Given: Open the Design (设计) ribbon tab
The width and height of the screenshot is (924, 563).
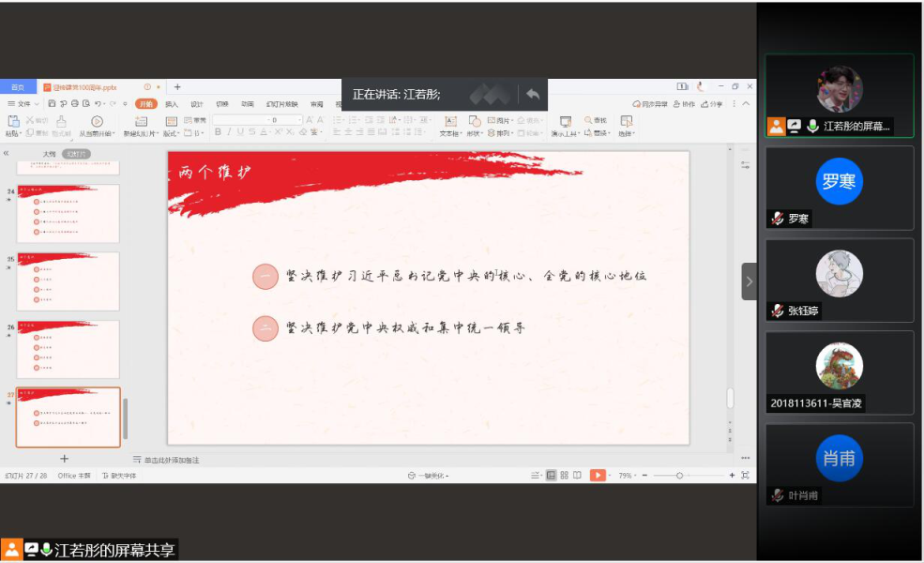Looking at the screenshot, I should [x=197, y=104].
